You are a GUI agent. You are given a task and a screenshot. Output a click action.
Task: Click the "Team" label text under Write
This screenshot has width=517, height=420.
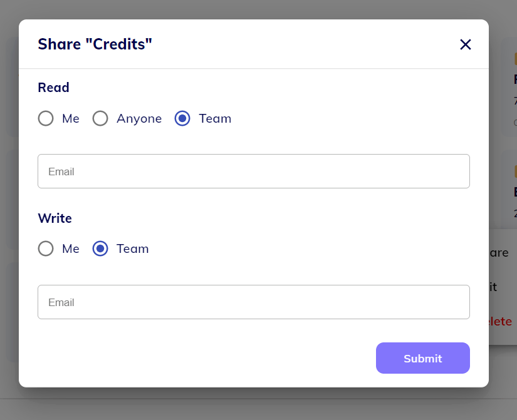click(x=133, y=248)
